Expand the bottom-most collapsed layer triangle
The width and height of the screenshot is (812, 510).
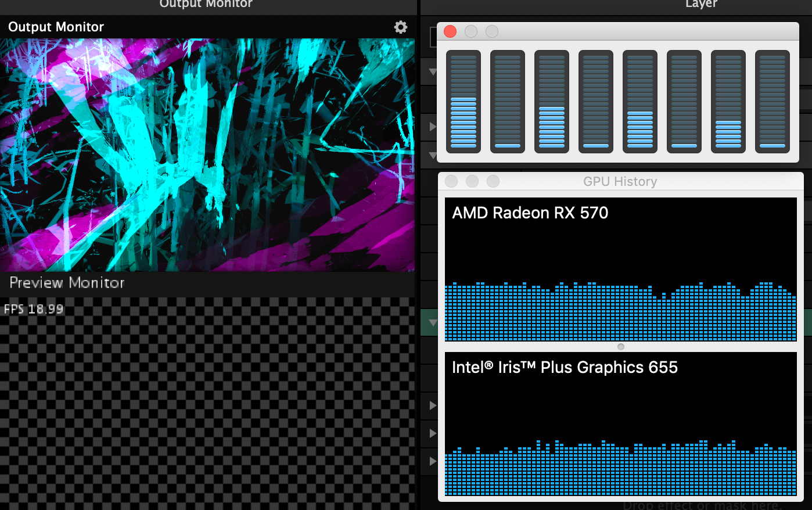point(432,461)
